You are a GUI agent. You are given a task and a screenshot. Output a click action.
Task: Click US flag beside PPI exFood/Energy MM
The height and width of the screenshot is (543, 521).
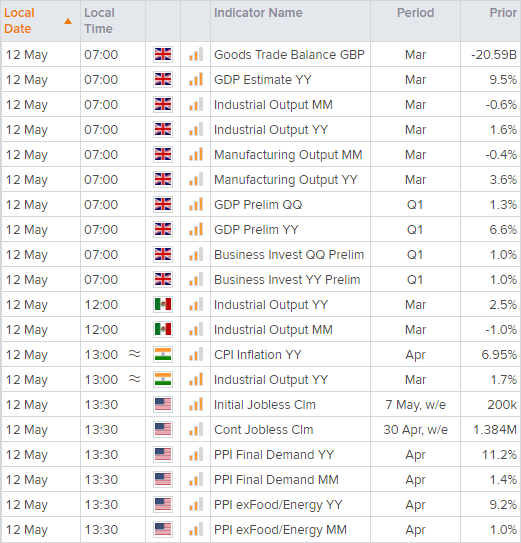pos(163,529)
